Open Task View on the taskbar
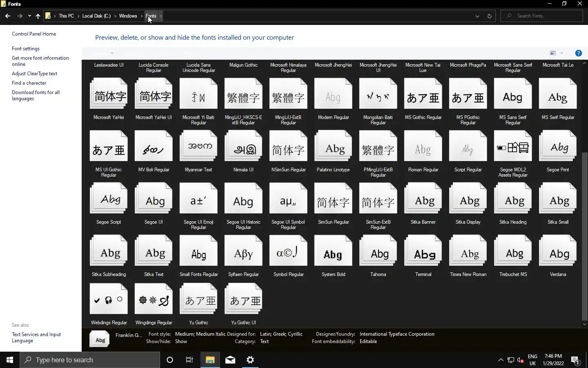 coord(189,360)
